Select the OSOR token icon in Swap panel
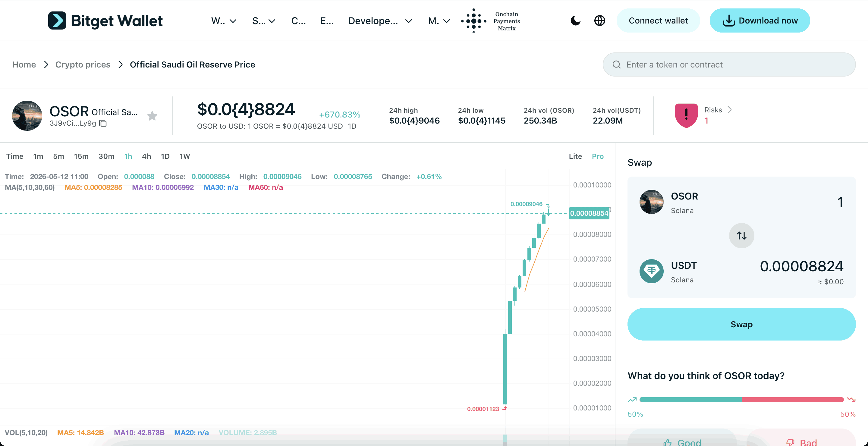Viewport: 868px width, 446px height. pyautogui.click(x=651, y=202)
